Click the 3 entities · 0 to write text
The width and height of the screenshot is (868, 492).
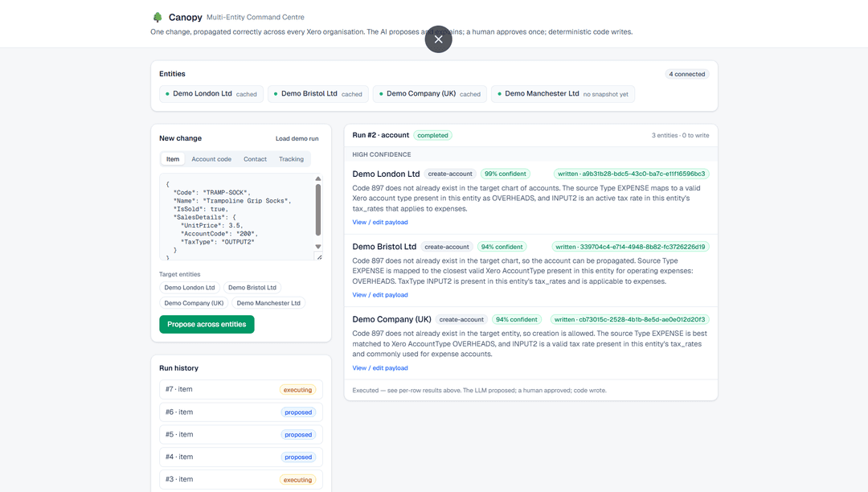pos(681,136)
